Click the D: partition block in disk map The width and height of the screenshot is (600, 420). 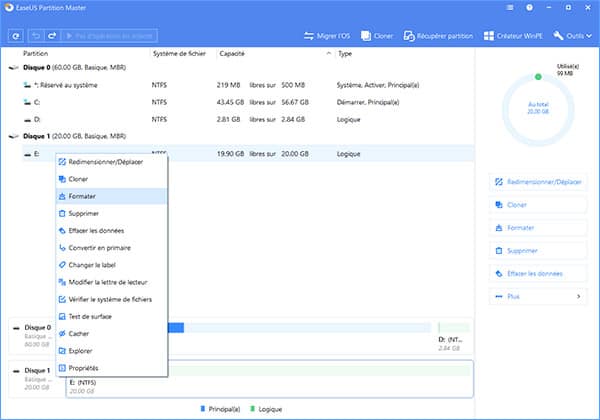point(452,333)
